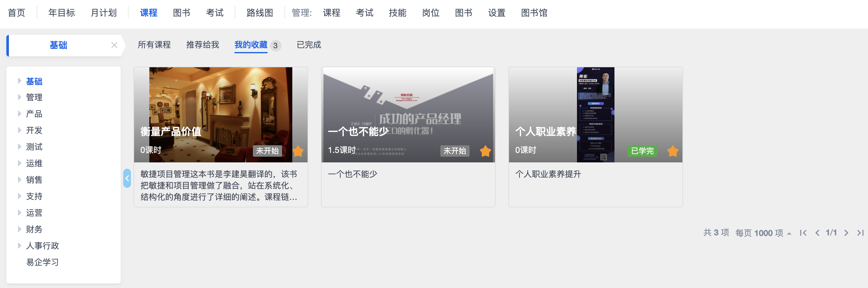This screenshot has width=868, height=288.
Task: Open the 一个也不能少 course thumbnail
Action: 408,115
